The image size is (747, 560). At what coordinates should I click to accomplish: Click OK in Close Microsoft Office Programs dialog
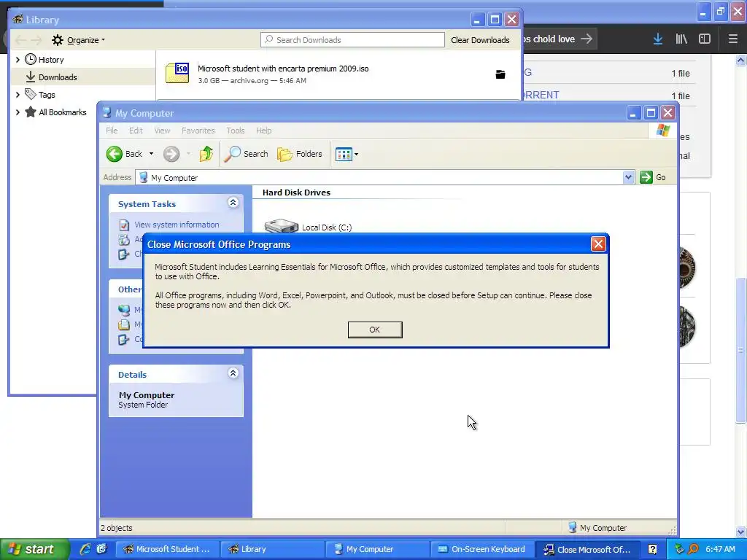375,330
